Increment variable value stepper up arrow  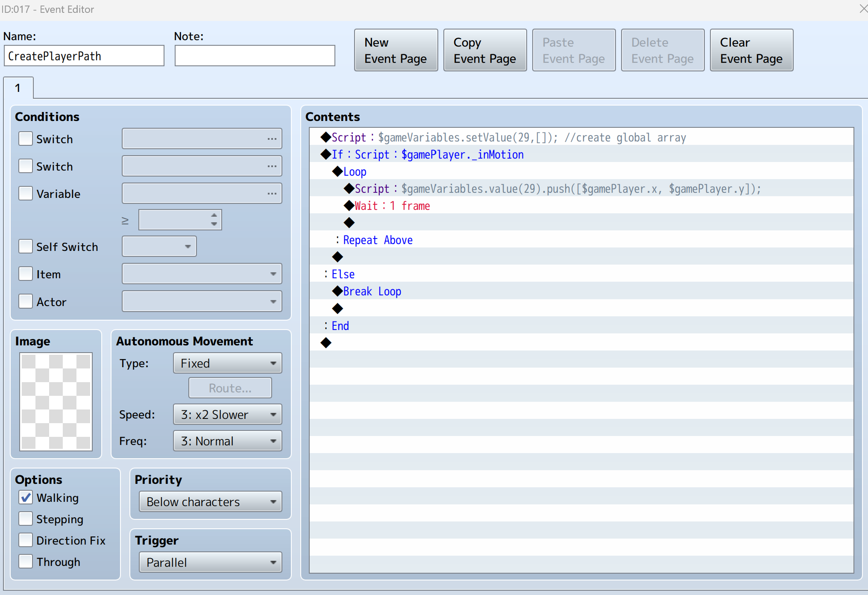click(214, 215)
